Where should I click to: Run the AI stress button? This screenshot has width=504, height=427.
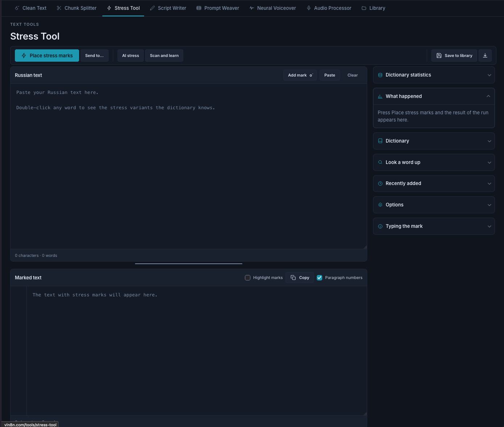point(131,56)
